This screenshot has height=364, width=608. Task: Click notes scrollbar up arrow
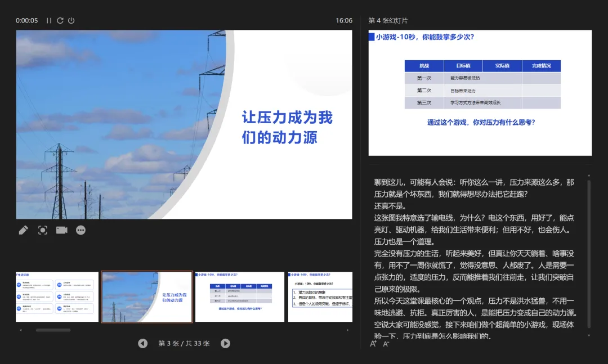[x=589, y=176]
